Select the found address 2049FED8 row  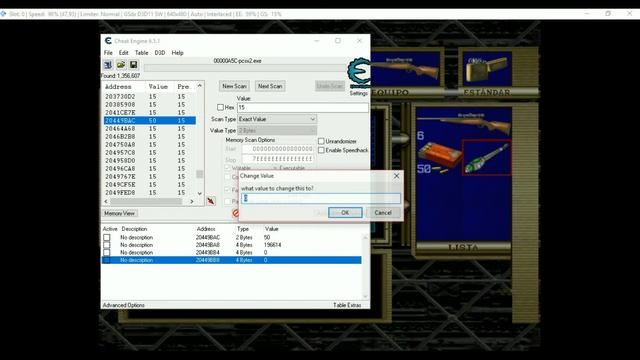pos(150,193)
